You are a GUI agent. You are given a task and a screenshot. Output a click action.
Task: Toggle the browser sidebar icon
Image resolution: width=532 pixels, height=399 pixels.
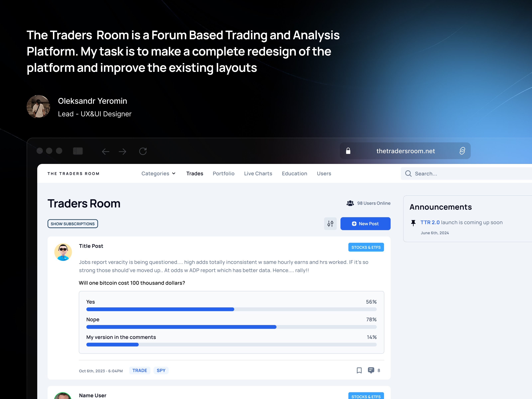click(78, 151)
